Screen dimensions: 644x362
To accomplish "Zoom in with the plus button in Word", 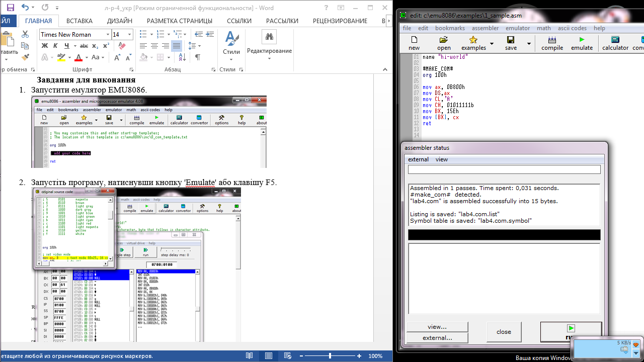I will [x=359, y=355].
